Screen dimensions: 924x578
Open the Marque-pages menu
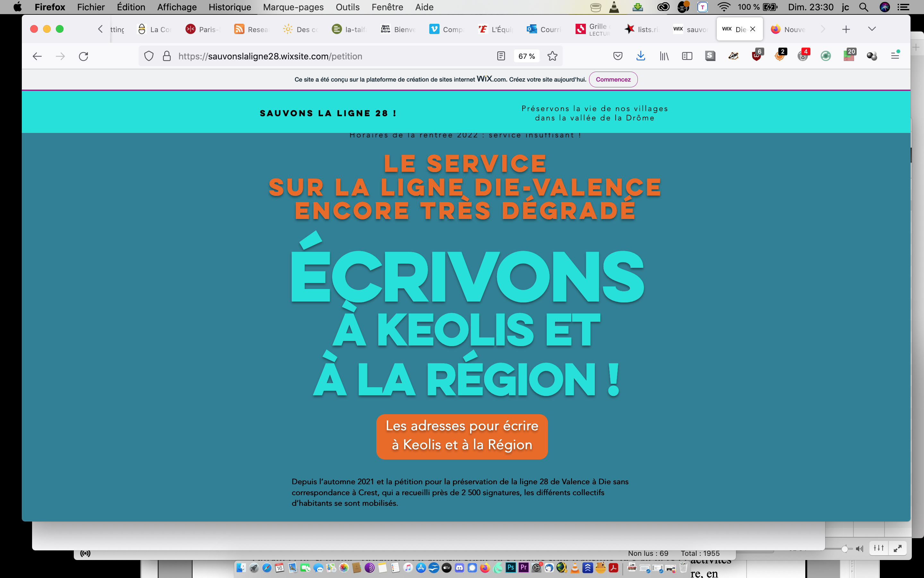(293, 7)
